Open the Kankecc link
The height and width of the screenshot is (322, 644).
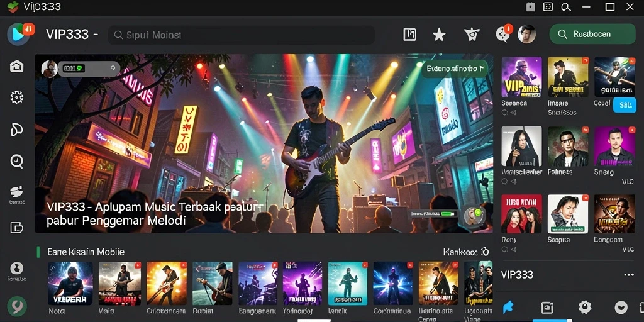pos(460,252)
